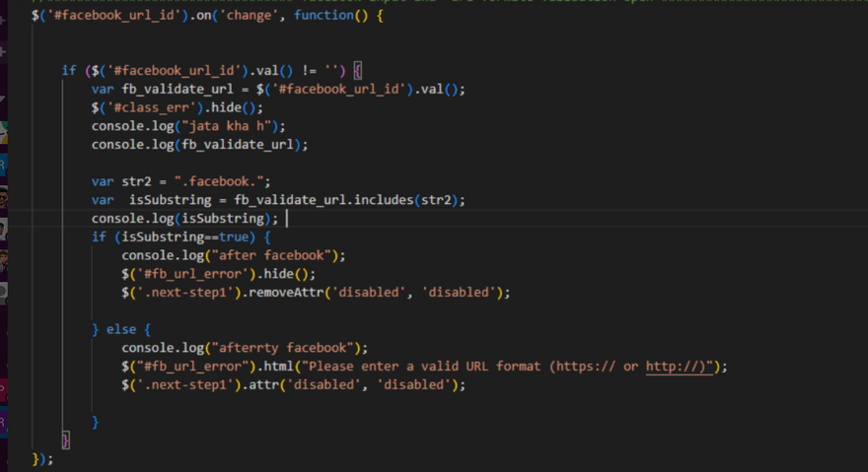Click the $('#fb_url_error').hide(); statement
Viewport: 868px width, 472px height.
(218, 274)
